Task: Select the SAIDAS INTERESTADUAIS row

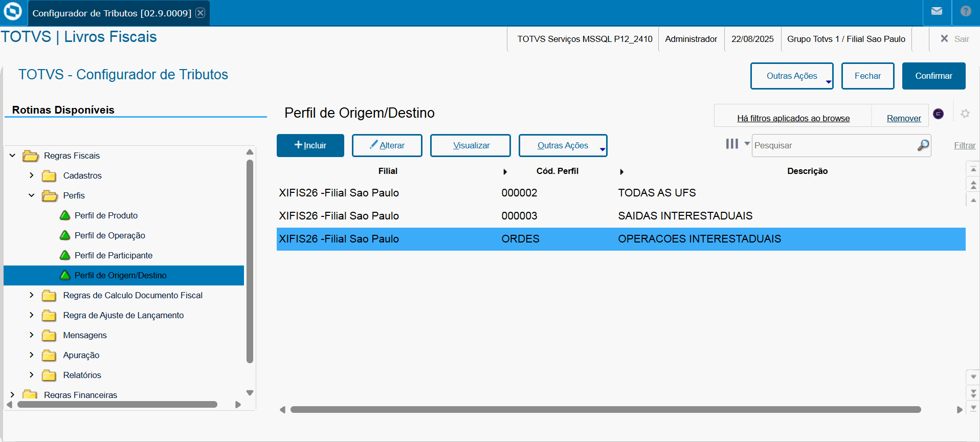Action: point(621,216)
